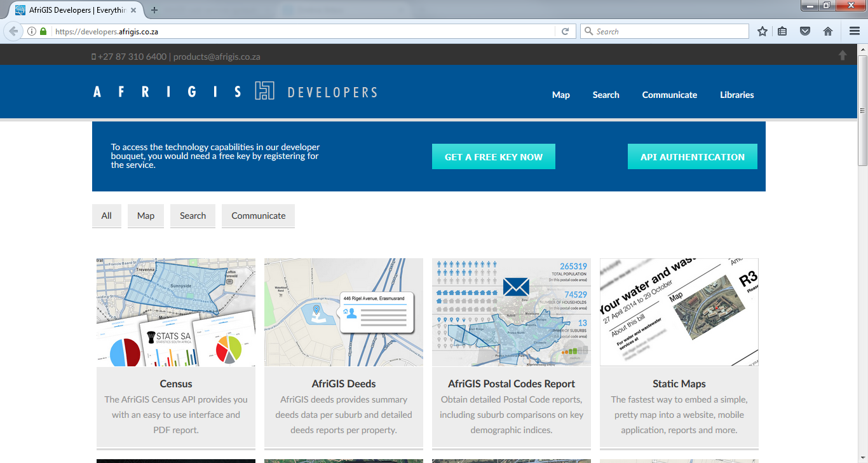Open the Firefox hamburger menu
This screenshot has height=463, width=868.
(855, 31)
